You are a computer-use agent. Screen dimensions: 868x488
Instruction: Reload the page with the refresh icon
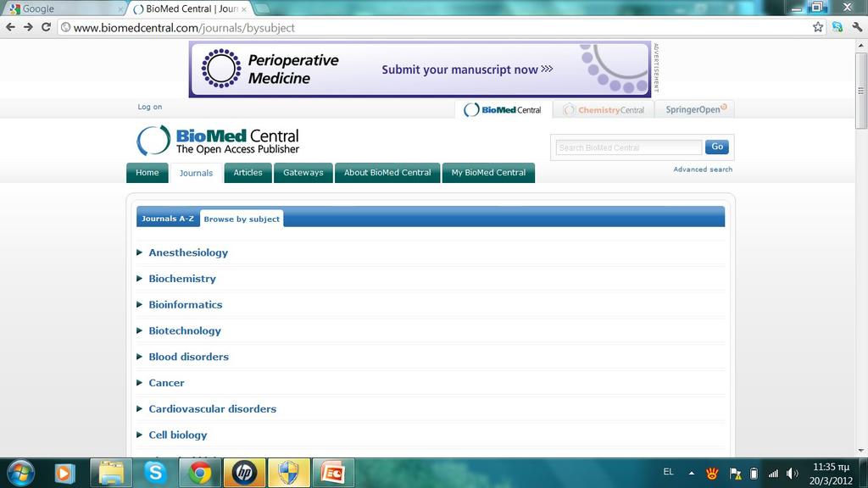click(47, 27)
